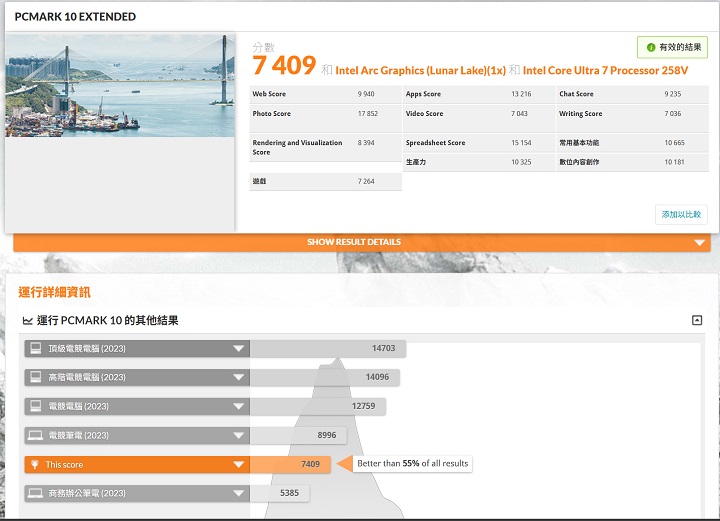This screenshot has height=521, width=720.
Task: Click the desktop icon beside 電競電腦 (2023)
Action: coord(35,407)
